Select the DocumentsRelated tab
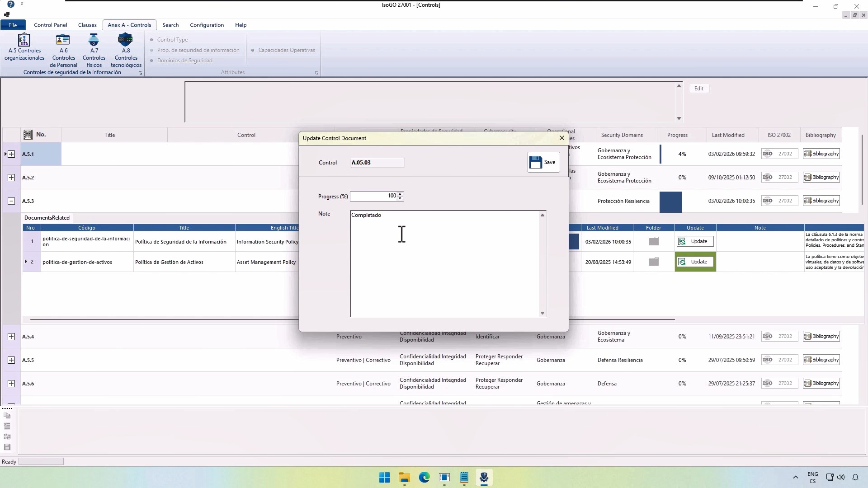868x488 pixels. (x=47, y=218)
